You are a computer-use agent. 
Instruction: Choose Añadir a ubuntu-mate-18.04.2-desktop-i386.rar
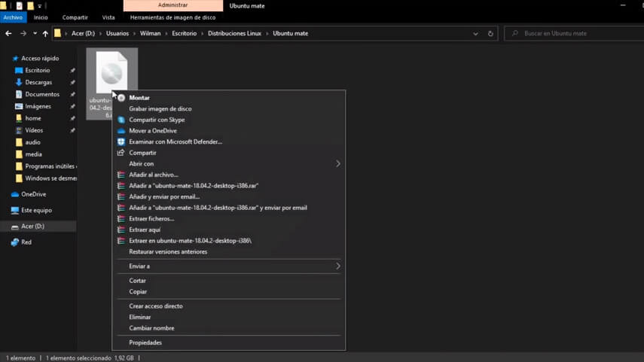pyautogui.click(x=194, y=186)
